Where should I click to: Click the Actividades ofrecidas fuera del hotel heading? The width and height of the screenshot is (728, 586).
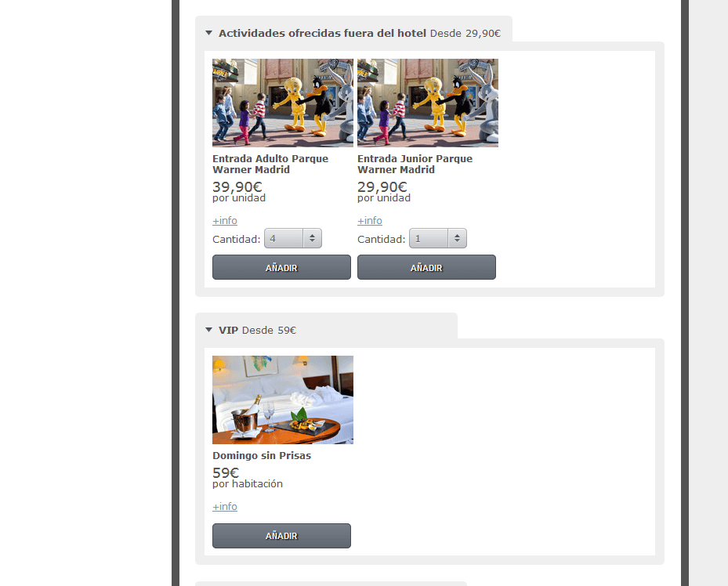[322, 34]
